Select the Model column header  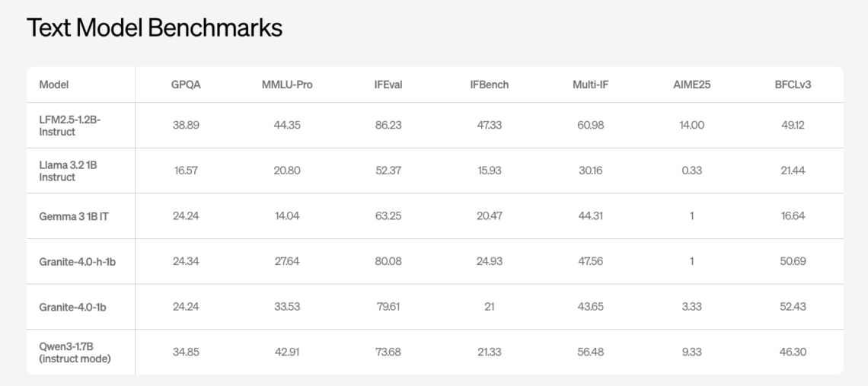click(53, 85)
